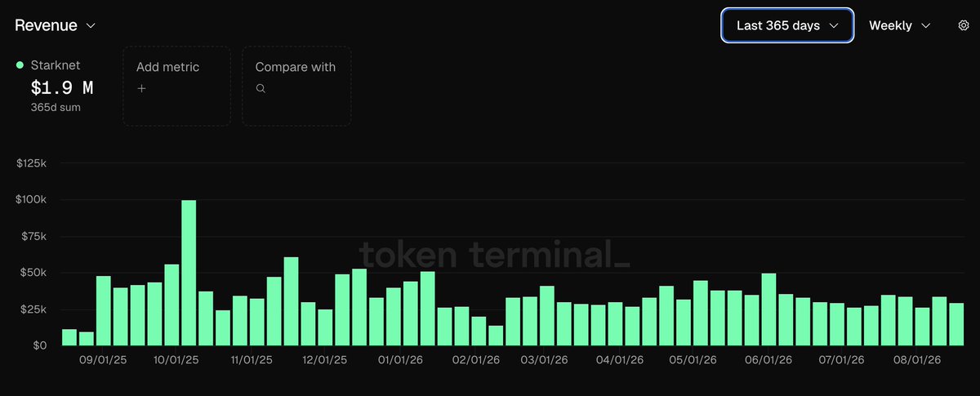980x396 pixels.
Task: Expand the Revenue metric dropdown
Action: pos(56,25)
